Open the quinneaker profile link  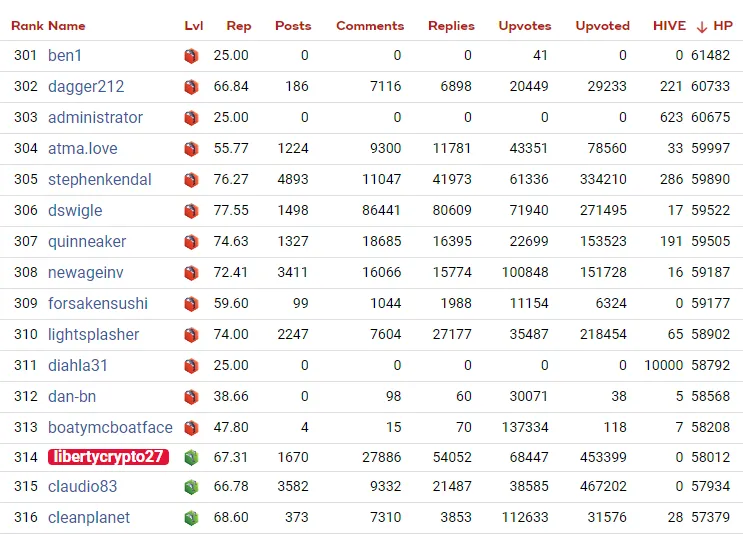[87, 241]
